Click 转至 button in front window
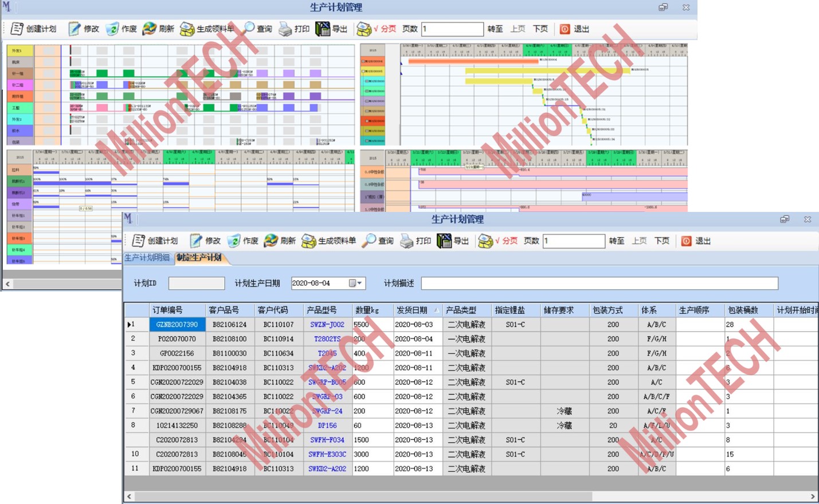 (x=617, y=241)
